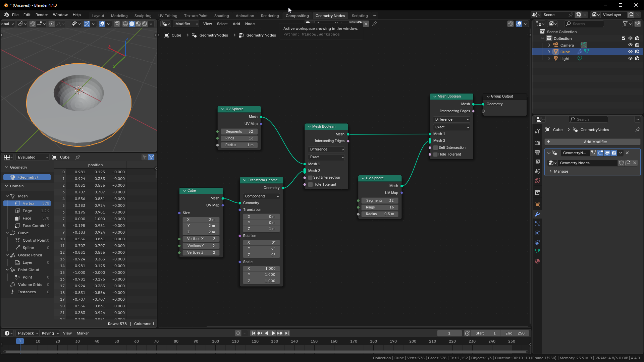Expand the Manage subpanel

(561, 171)
